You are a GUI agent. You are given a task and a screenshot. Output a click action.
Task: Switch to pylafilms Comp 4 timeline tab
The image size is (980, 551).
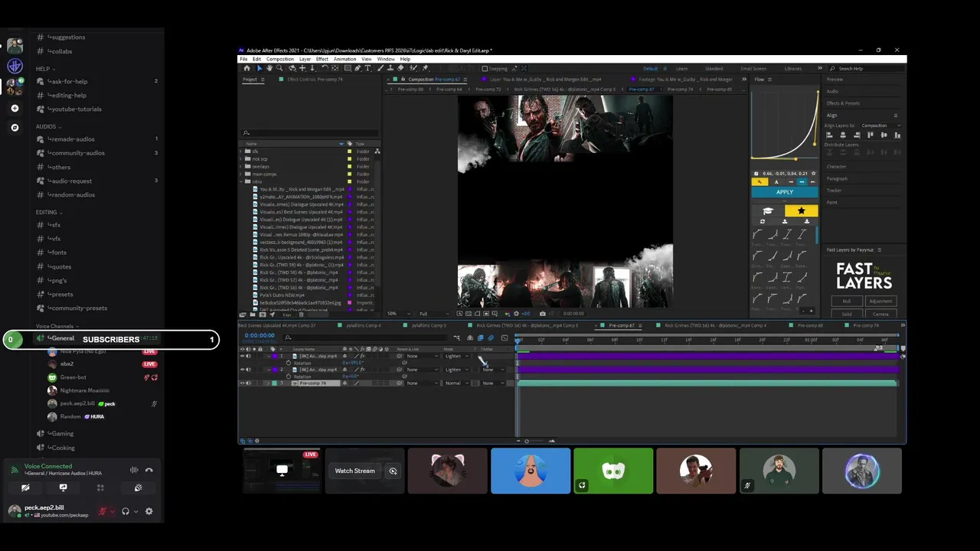click(x=364, y=325)
